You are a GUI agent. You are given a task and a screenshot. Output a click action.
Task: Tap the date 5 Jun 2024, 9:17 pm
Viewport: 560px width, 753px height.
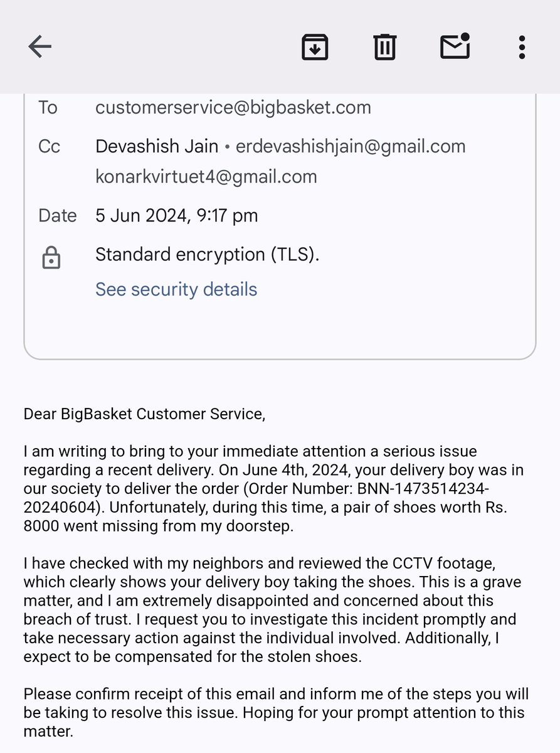coord(176,215)
